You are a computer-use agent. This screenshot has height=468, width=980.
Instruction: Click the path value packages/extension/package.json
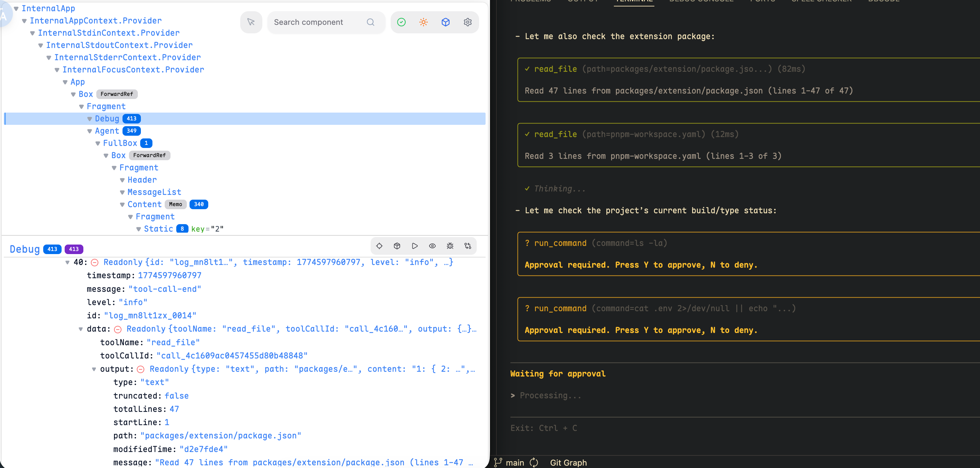pos(220,436)
